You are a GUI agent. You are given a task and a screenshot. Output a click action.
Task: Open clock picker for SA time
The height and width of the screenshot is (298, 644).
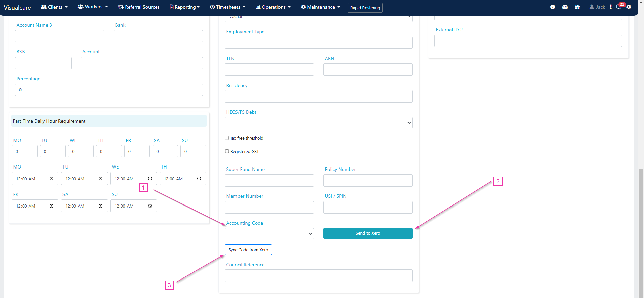pos(100,206)
